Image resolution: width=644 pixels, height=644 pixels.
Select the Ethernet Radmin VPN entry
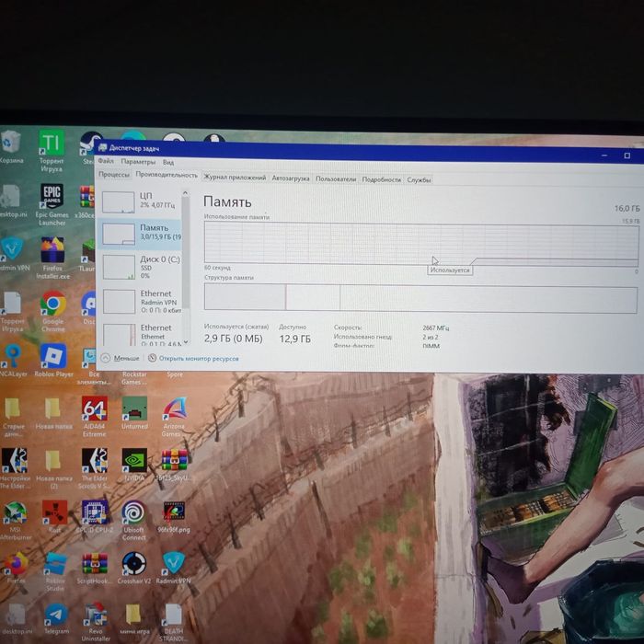coord(141,302)
